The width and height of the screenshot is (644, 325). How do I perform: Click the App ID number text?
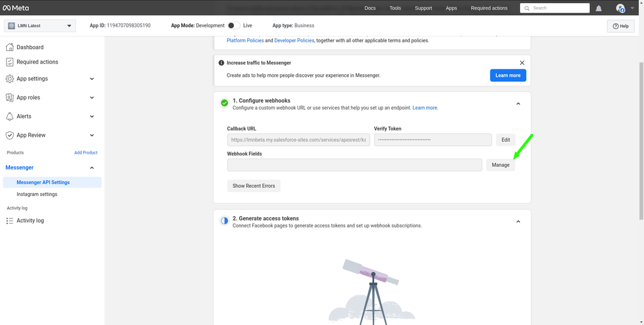128,25
